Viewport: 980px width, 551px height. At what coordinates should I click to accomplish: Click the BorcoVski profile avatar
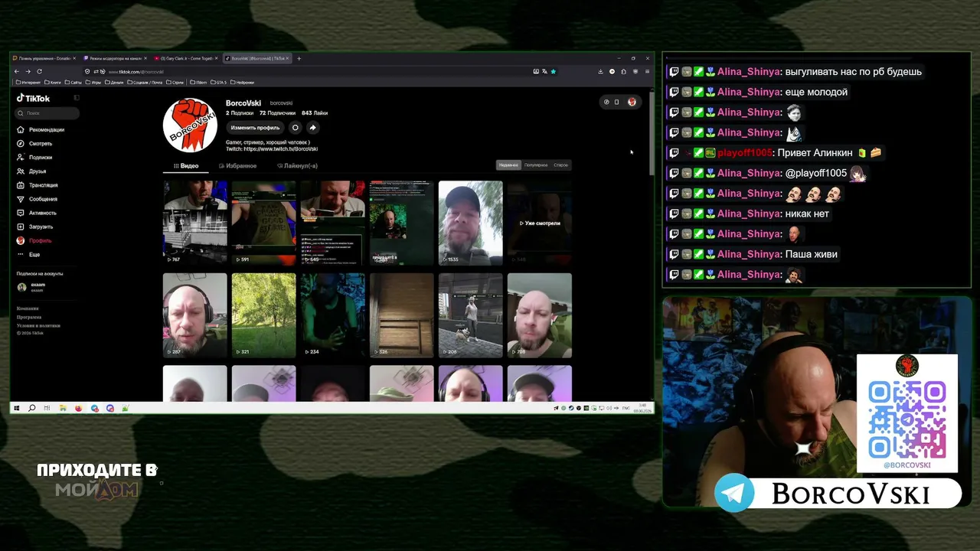190,126
